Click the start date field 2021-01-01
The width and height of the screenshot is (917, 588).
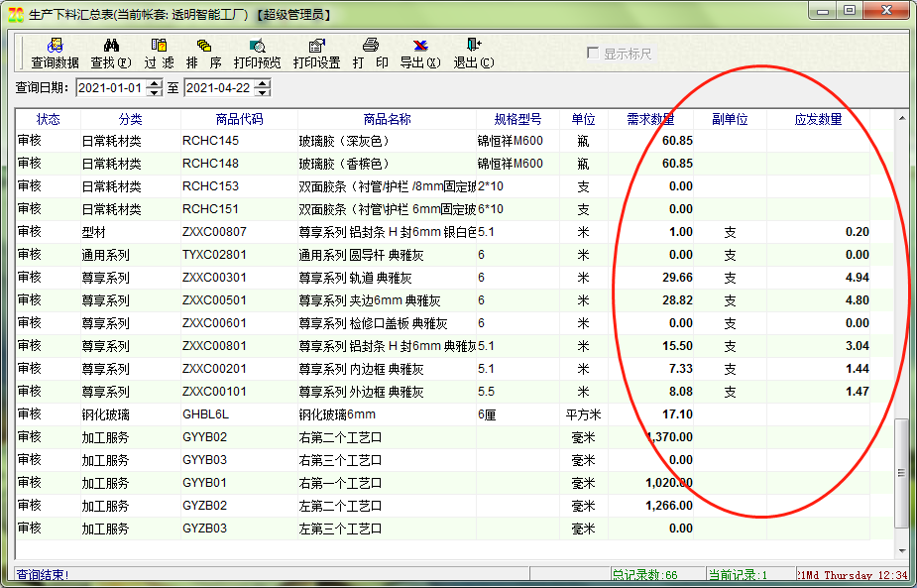click(x=110, y=88)
